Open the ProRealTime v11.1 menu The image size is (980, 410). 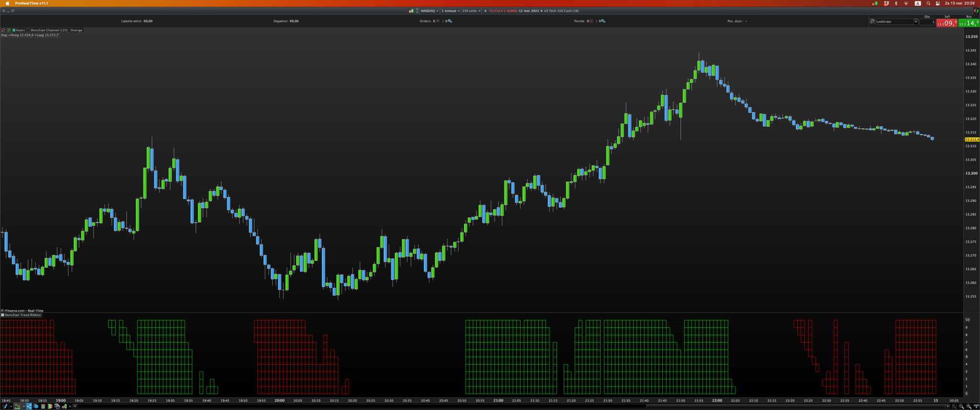click(x=32, y=3)
